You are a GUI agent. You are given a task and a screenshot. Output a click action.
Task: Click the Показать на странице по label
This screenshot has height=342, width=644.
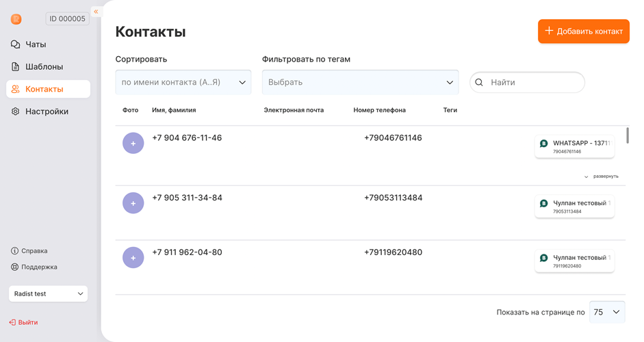(541, 313)
